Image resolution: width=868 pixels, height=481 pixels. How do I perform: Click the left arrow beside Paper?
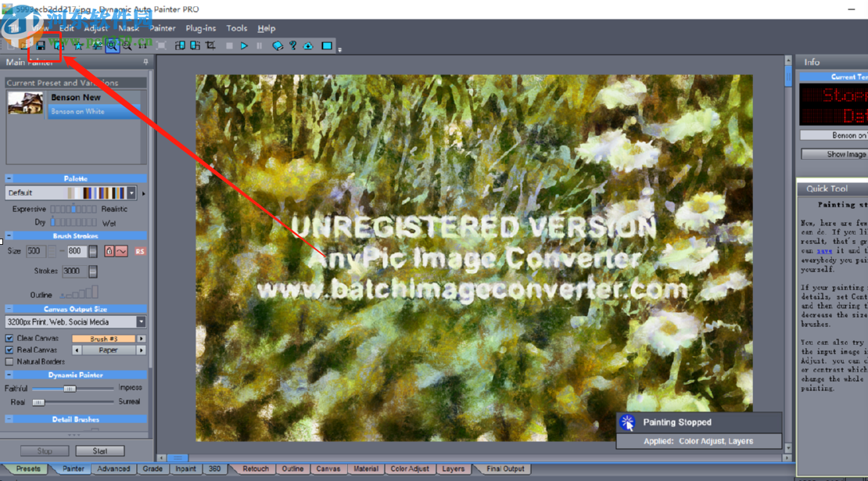(x=77, y=350)
